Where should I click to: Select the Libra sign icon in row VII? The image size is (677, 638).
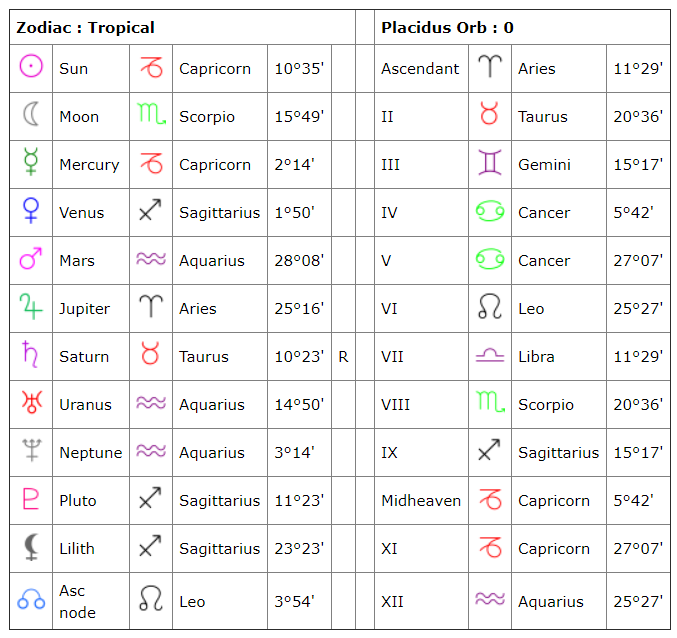pos(489,356)
